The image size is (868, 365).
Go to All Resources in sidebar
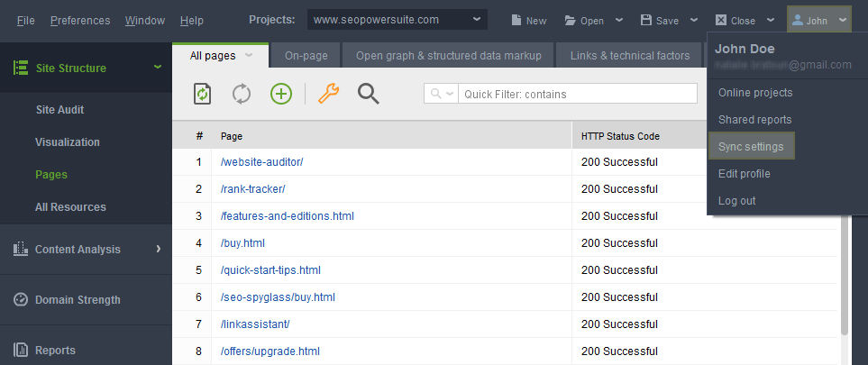coord(70,206)
